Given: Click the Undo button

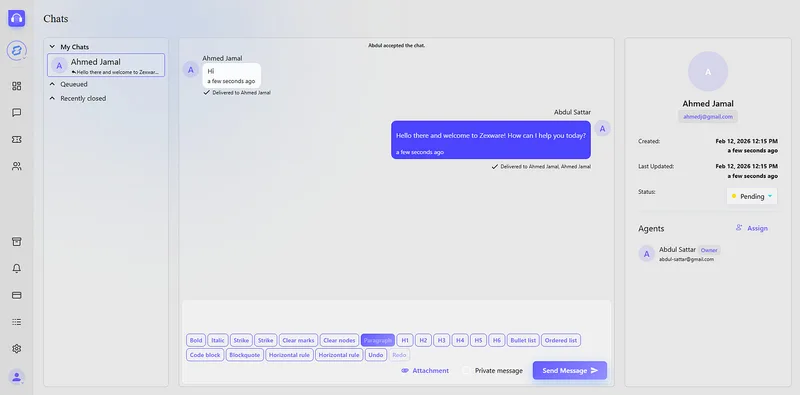Looking at the screenshot, I should pyautogui.click(x=376, y=355).
